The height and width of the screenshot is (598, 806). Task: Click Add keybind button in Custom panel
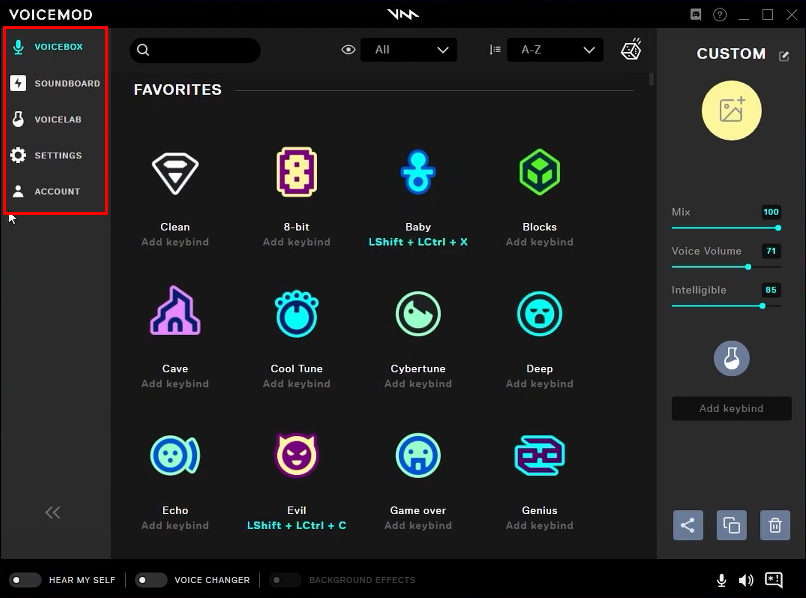tap(731, 408)
